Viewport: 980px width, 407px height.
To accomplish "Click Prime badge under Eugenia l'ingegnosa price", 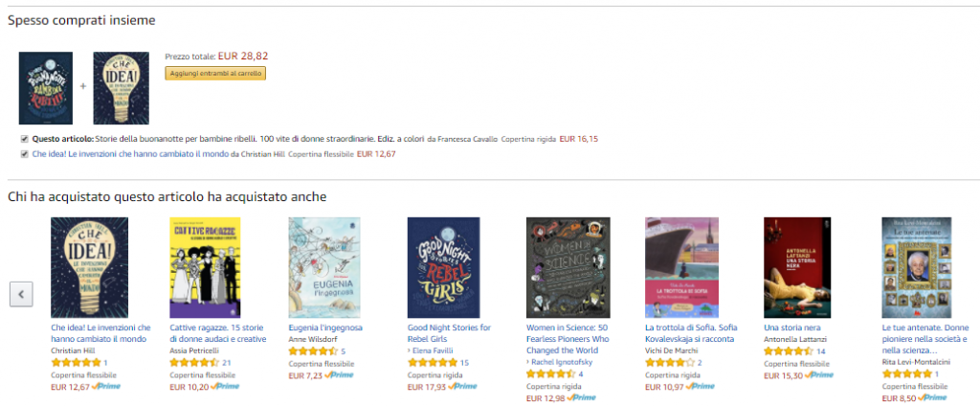I will pyautogui.click(x=338, y=375).
